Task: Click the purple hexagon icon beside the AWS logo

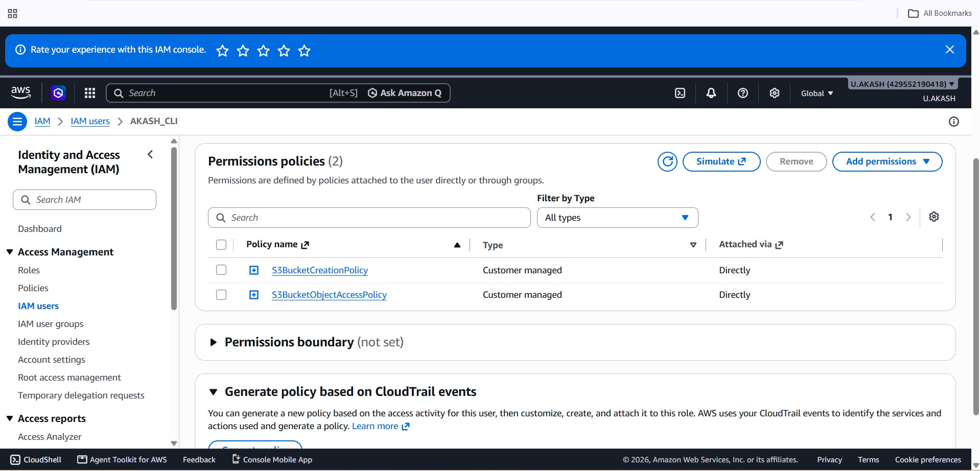Action: coord(58,93)
